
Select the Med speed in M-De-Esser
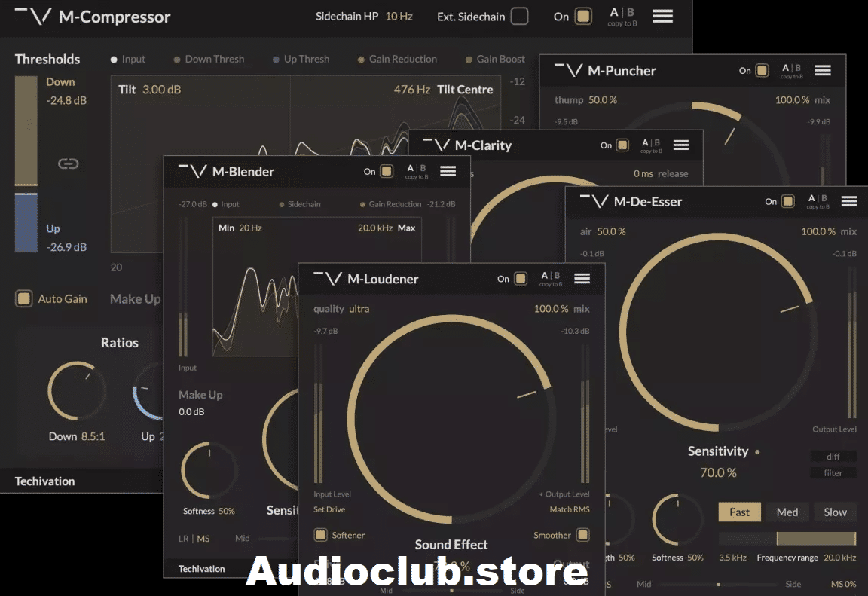point(787,512)
